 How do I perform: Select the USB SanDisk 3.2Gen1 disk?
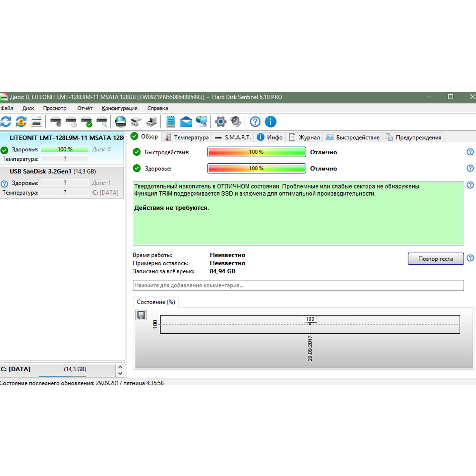click(x=52, y=171)
